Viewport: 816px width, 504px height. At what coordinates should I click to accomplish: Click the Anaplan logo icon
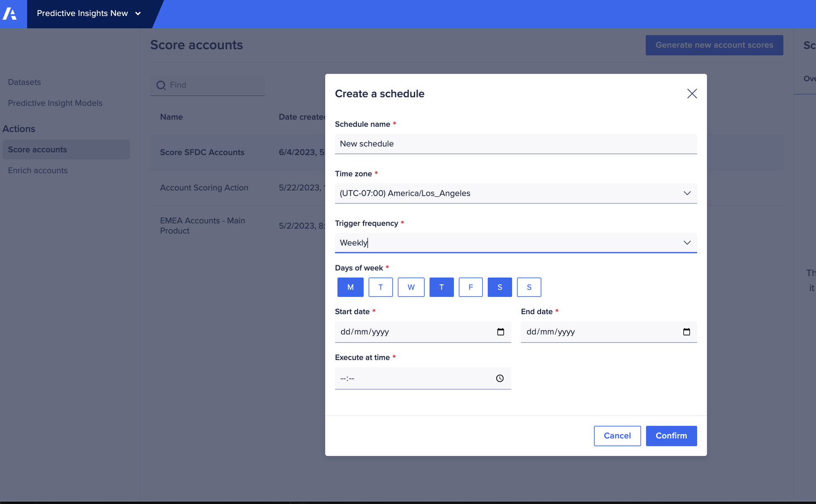point(10,14)
